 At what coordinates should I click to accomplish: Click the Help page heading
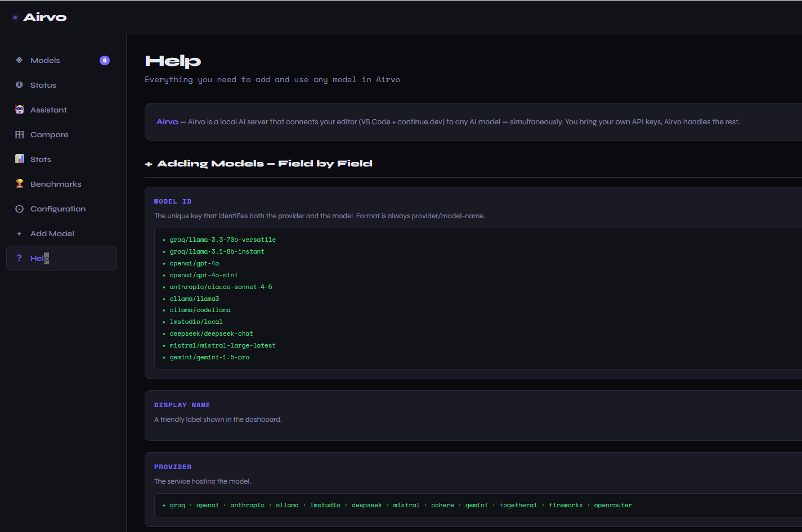pyautogui.click(x=173, y=61)
